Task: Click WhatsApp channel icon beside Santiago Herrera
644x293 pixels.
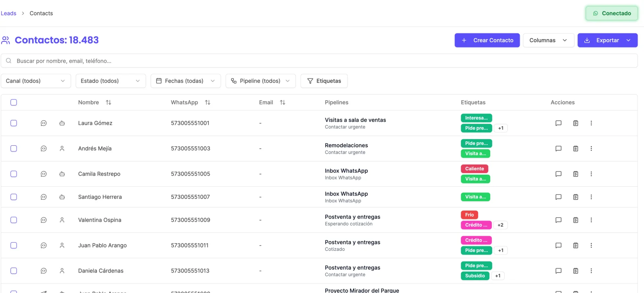Action: pyautogui.click(x=43, y=197)
